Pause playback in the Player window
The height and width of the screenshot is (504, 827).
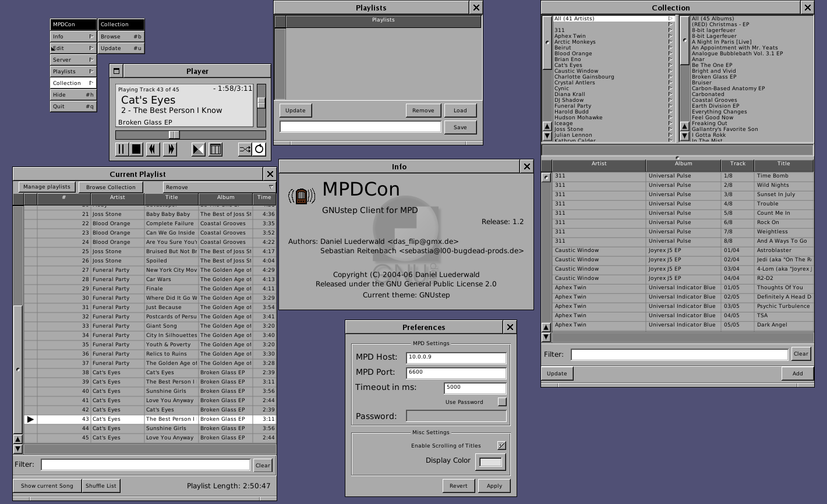click(121, 150)
